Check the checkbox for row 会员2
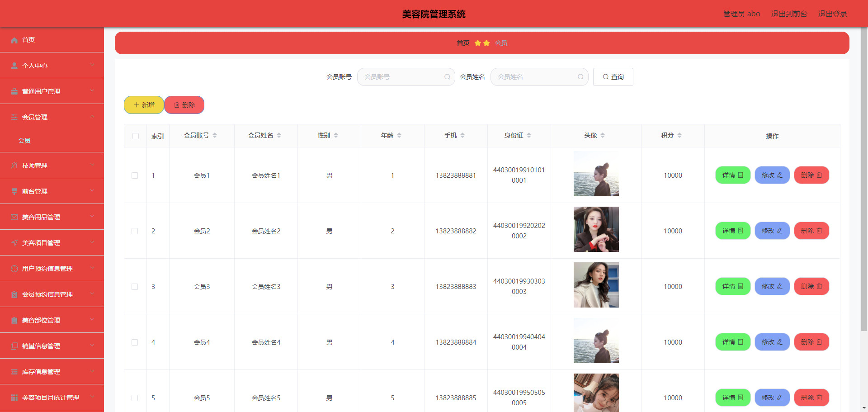 (135, 231)
